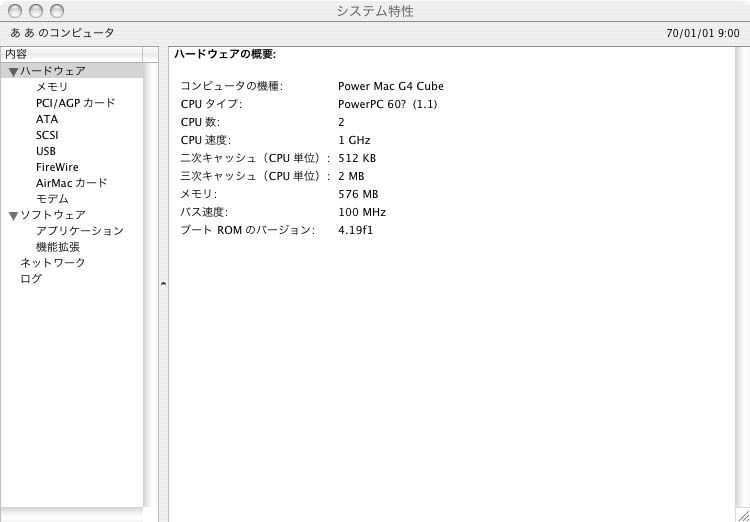Click the 100 MHz bus speed value

pyautogui.click(x=362, y=212)
